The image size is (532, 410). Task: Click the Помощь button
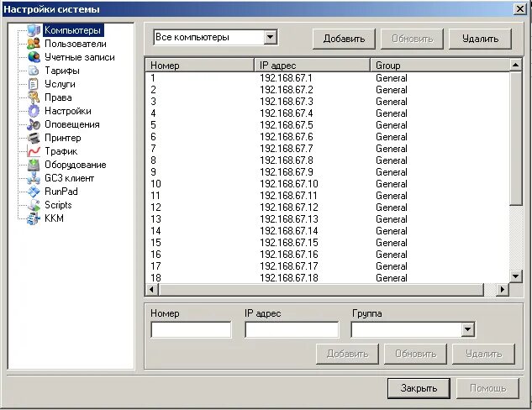click(x=488, y=388)
